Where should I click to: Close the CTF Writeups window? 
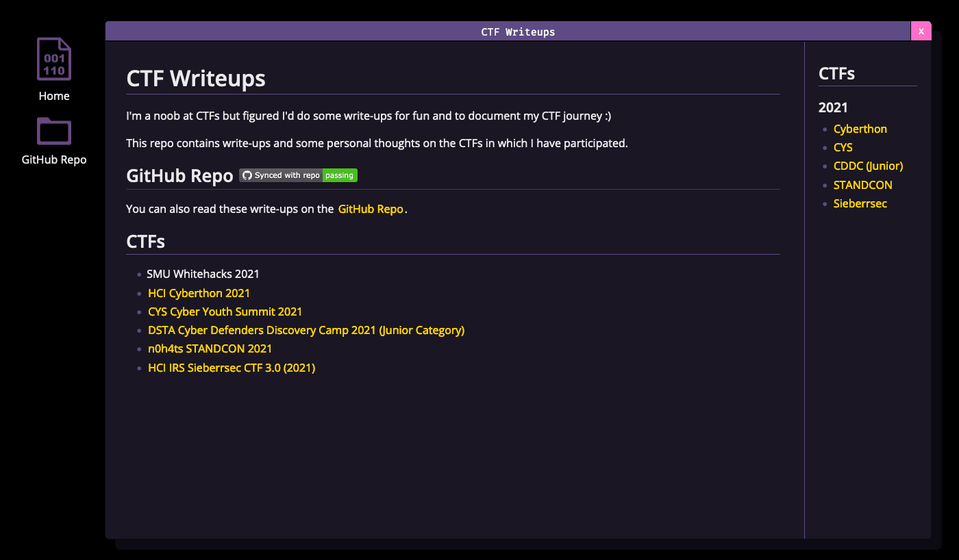921,31
